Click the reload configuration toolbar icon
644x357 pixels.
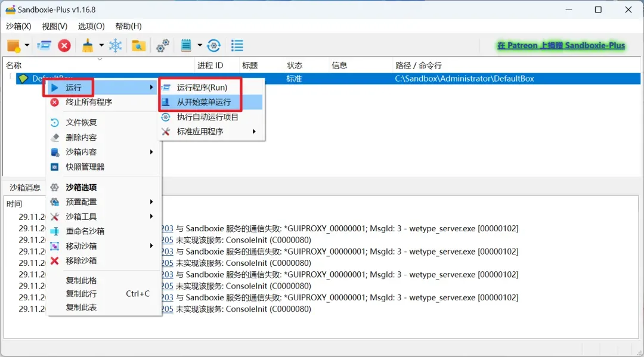[214, 45]
